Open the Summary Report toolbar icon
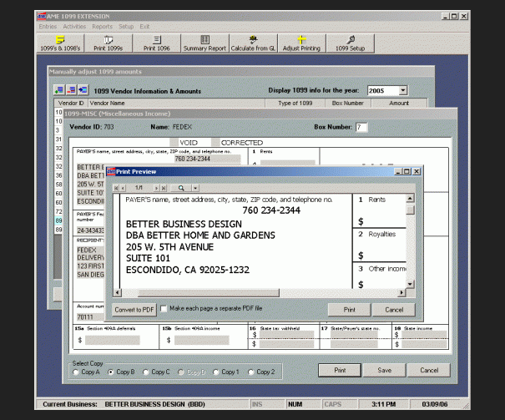Viewport: 505px width, 420px height. (x=205, y=43)
